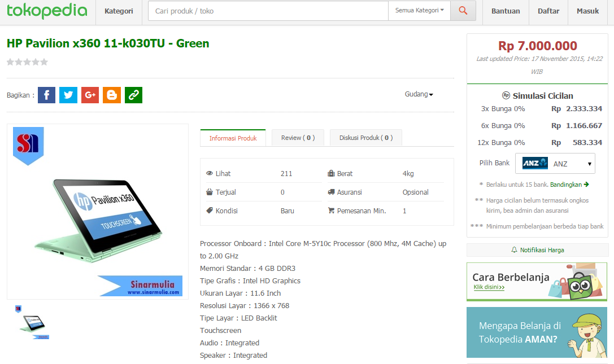Click the Baru condition value

[287, 210]
